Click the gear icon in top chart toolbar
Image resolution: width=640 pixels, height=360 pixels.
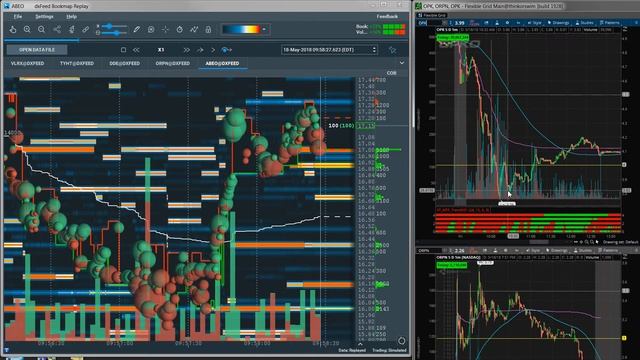click(507, 23)
